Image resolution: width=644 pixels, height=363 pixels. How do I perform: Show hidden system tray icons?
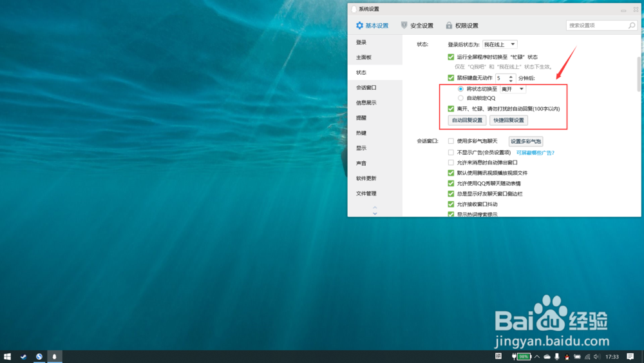coord(537,357)
